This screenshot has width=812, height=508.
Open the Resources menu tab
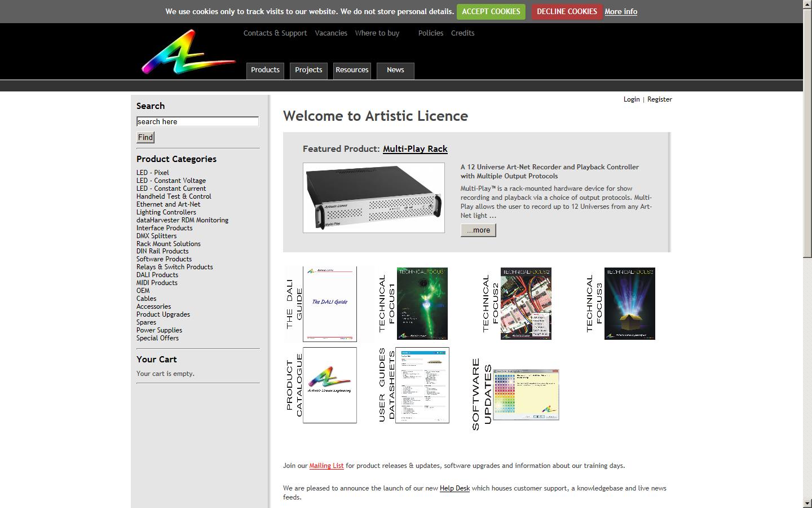[x=352, y=70]
